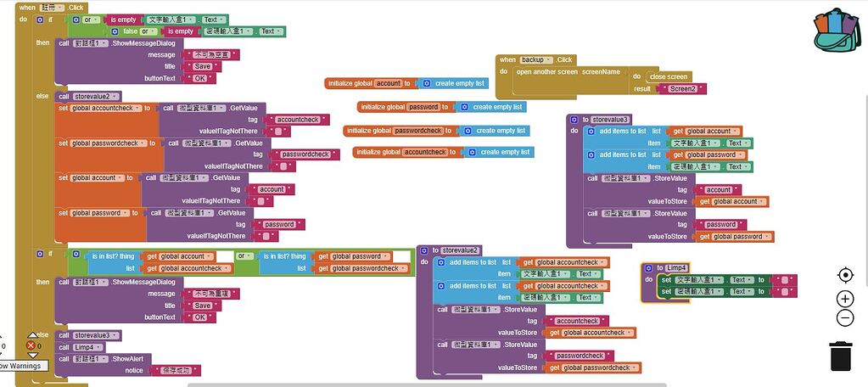
Task: Zoom out with the minus icon
Action: coord(845,317)
